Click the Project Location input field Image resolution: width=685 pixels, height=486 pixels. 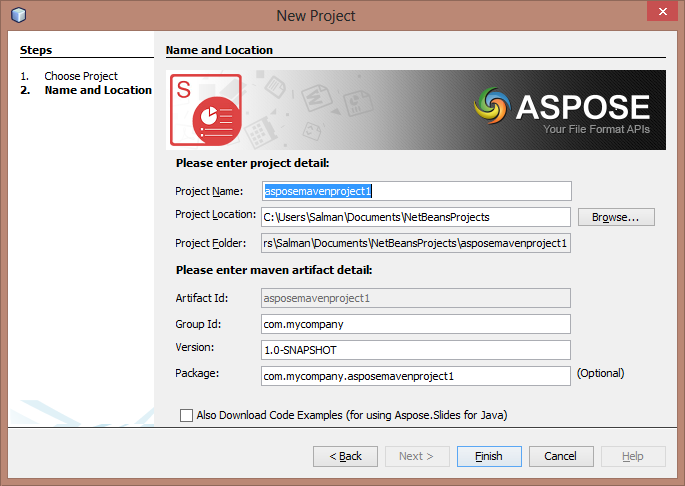(416, 217)
